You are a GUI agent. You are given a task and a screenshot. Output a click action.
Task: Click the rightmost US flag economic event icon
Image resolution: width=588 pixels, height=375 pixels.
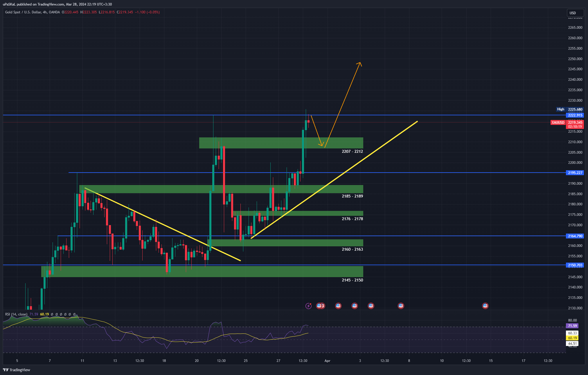[485, 306]
